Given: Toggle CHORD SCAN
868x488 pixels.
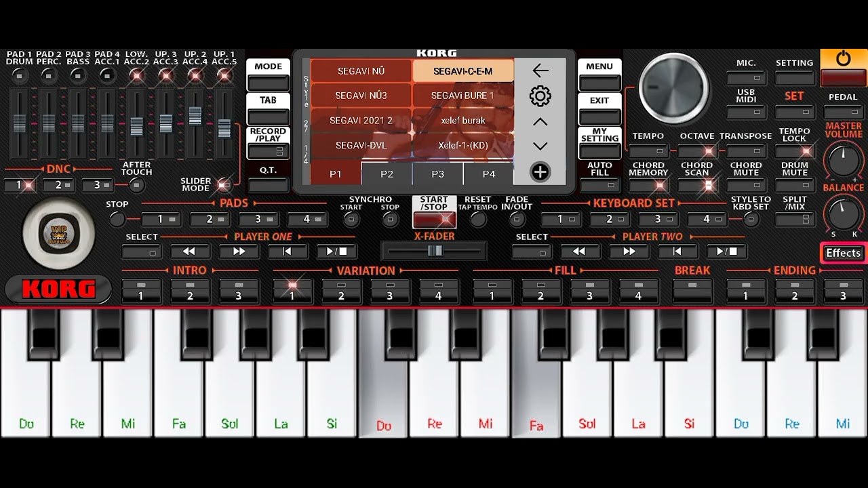Looking at the screenshot, I should click(x=697, y=184).
